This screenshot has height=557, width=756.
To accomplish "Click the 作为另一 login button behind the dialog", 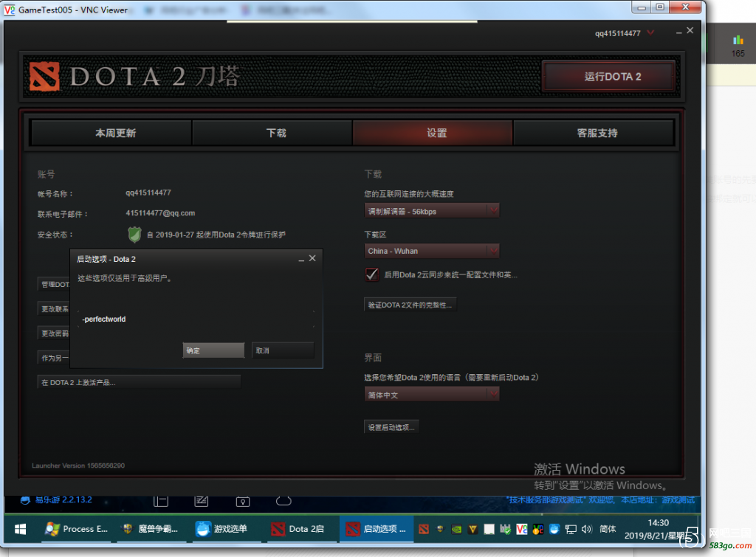I will 54,358.
